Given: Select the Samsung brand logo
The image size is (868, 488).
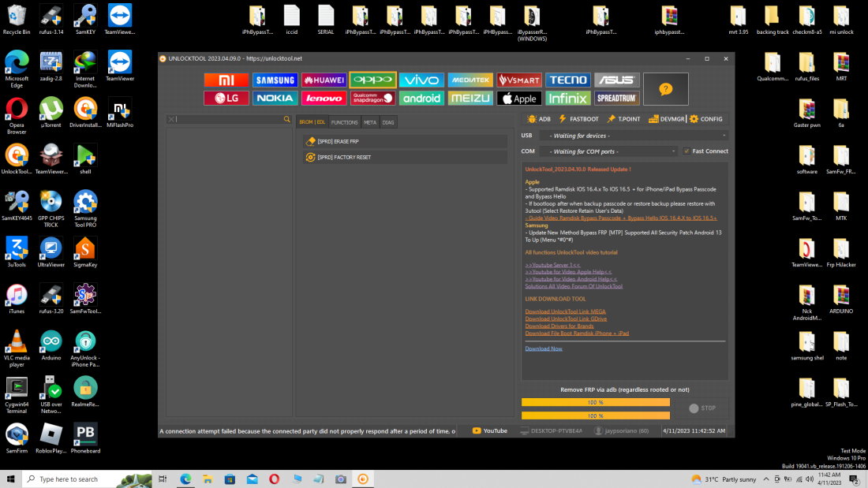Looking at the screenshot, I should [275, 80].
